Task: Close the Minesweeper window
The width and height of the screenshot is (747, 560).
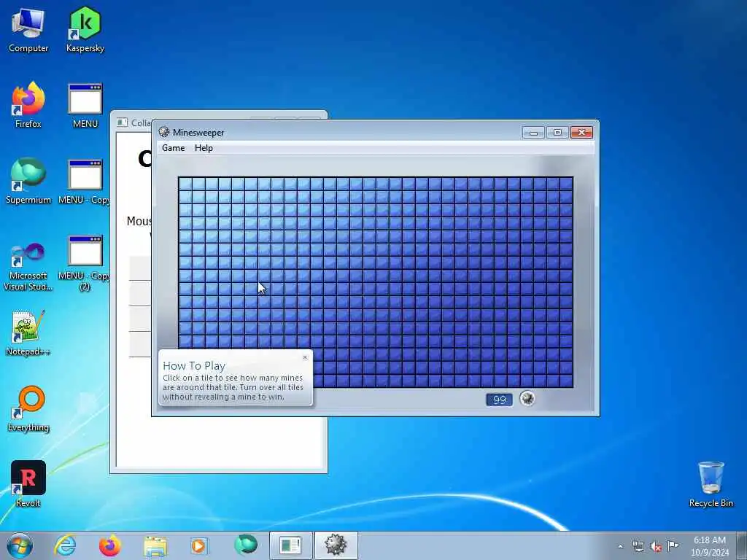Action: coord(581,133)
